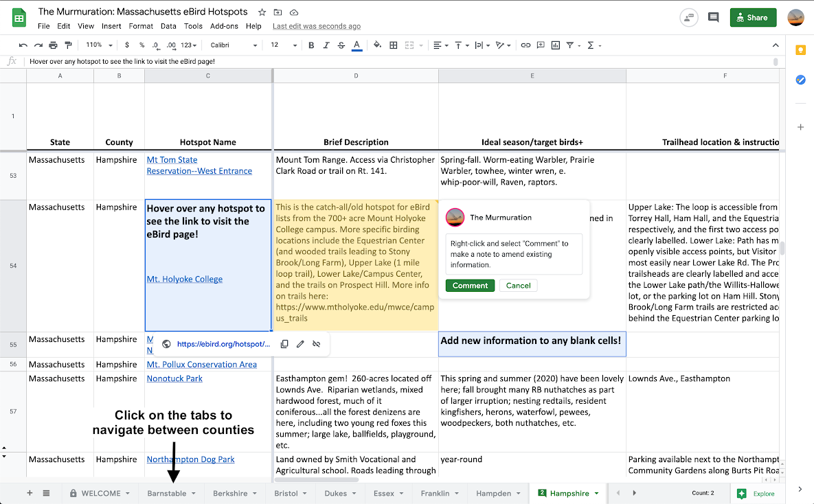This screenshot has height=504, width=814.
Task: Click the Create a filter icon
Action: [x=570, y=45]
